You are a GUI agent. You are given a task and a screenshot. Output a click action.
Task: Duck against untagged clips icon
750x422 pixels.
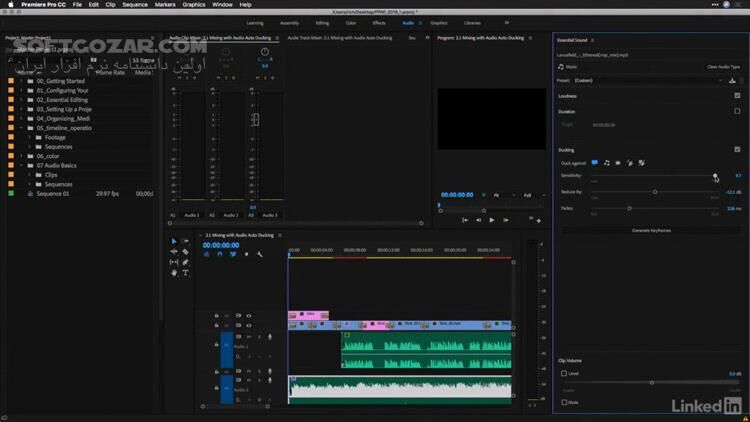(x=642, y=163)
